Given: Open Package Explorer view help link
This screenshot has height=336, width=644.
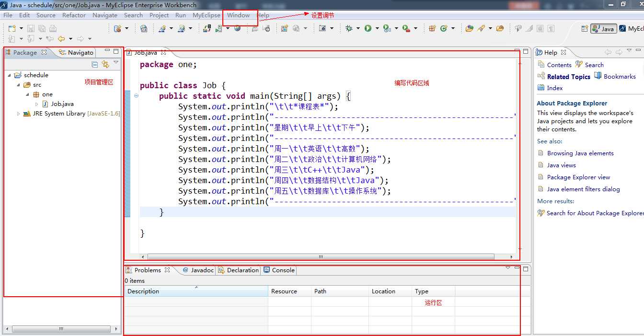Looking at the screenshot, I should (x=579, y=177).
